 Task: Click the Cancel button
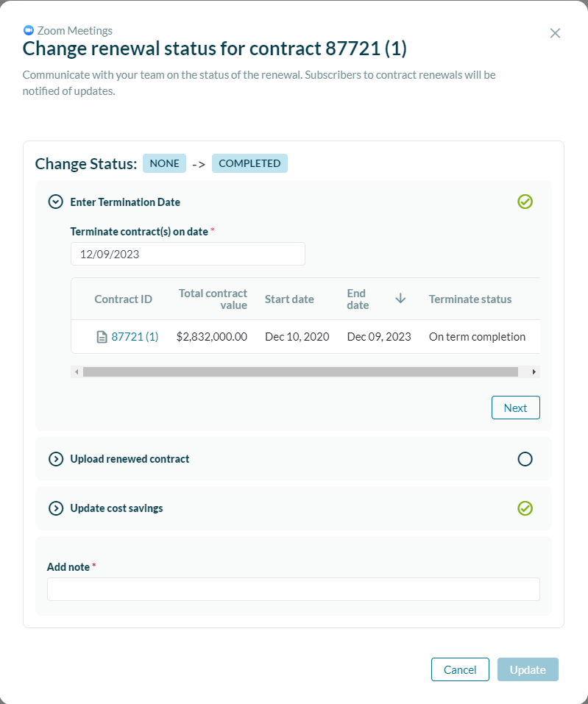point(460,669)
